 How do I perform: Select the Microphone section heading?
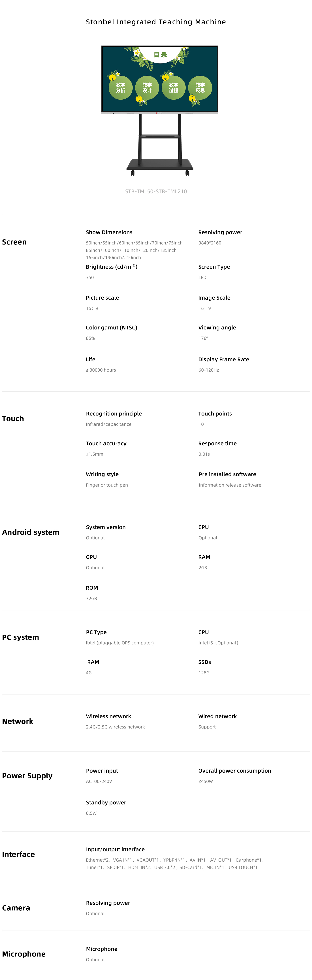(x=24, y=954)
